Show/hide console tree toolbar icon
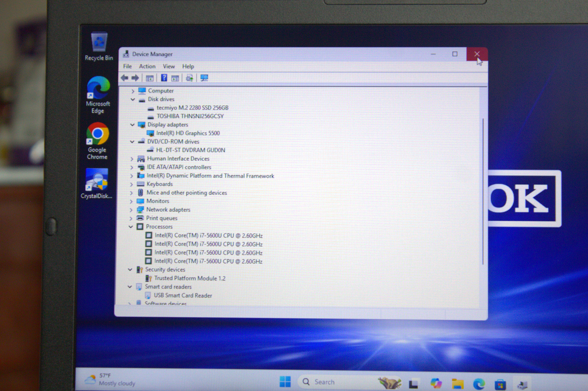588x391 pixels. (150, 78)
